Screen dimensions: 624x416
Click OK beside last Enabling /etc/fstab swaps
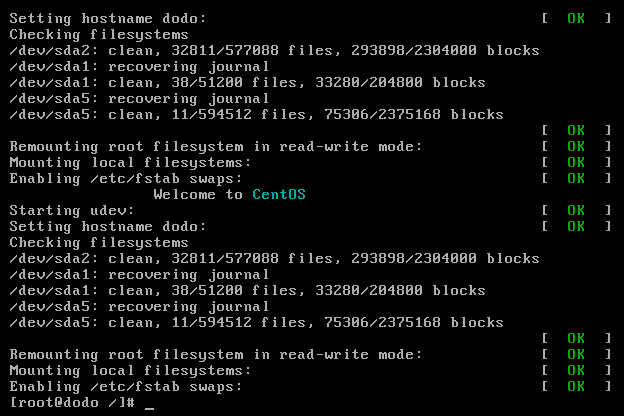click(x=576, y=386)
